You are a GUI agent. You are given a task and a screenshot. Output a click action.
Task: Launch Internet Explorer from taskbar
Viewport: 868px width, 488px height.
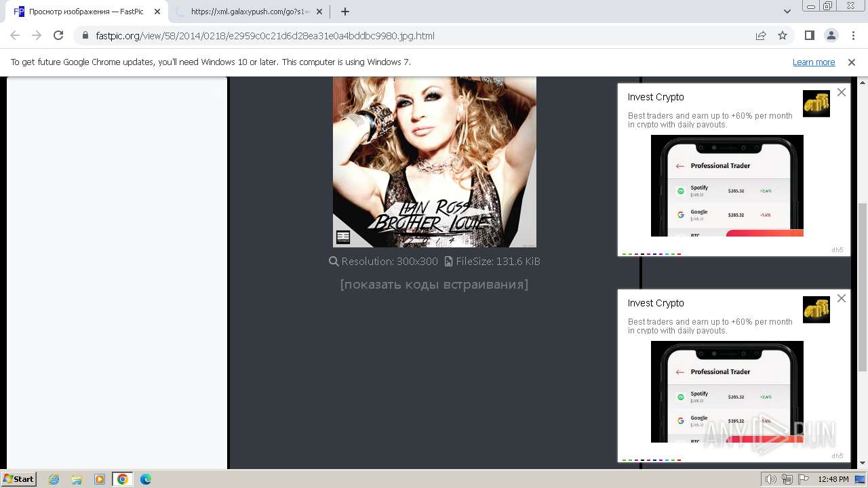tap(54, 479)
